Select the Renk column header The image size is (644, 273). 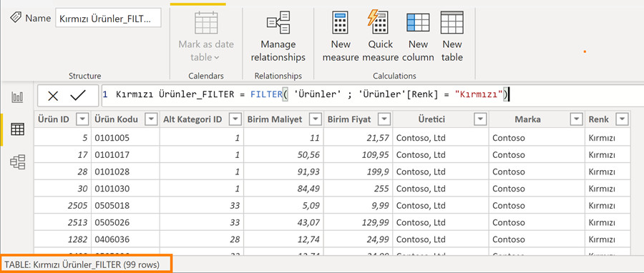coord(608,119)
